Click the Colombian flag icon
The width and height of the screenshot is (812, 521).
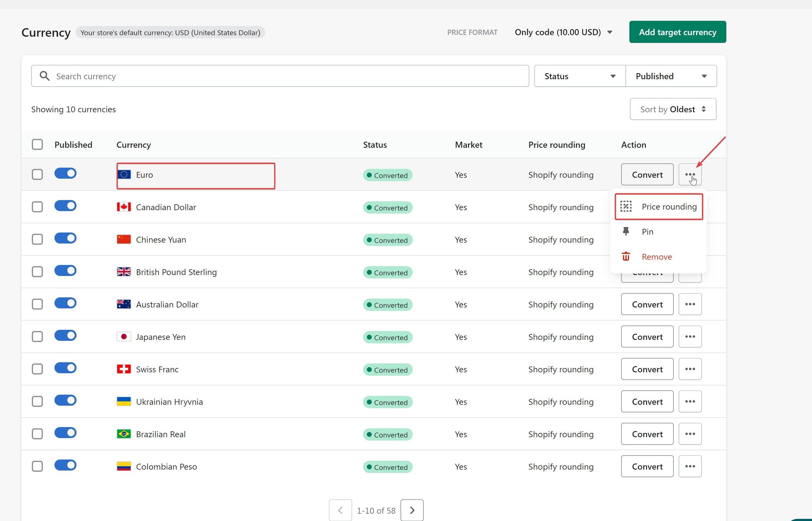point(124,467)
